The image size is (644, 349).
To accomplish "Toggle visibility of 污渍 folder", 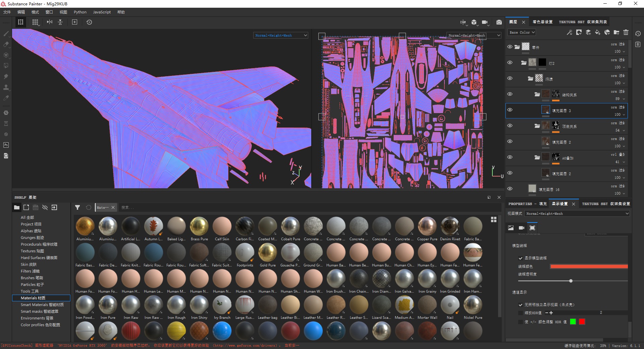I will click(x=510, y=79).
